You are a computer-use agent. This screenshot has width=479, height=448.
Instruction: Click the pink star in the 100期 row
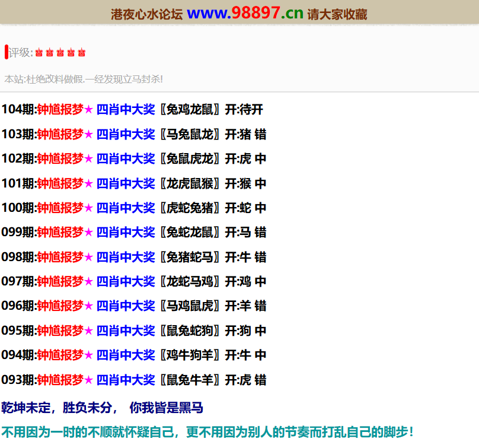click(88, 208)
